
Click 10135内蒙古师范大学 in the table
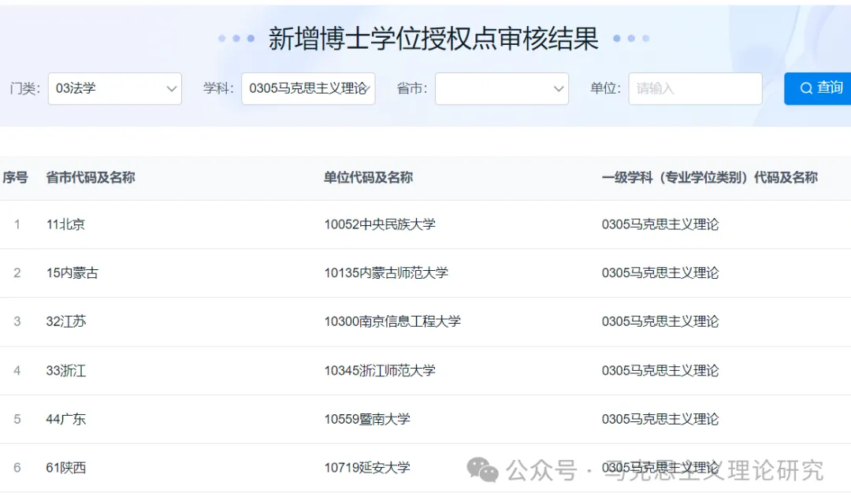386,273
